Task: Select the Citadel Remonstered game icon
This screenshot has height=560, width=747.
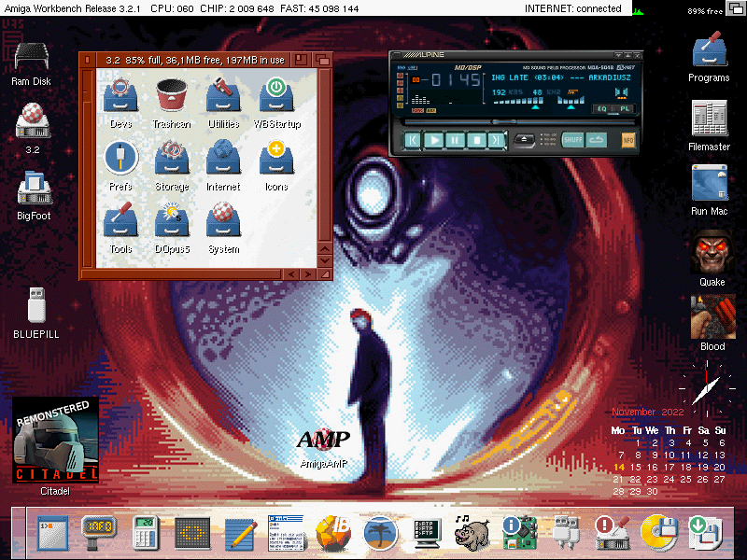Action: (x=55, y=440)
